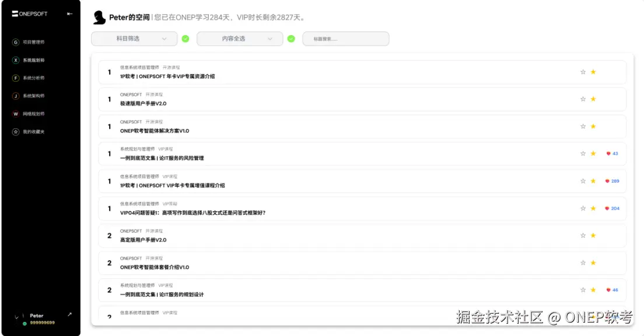This screenshot has height=336, width=644.
Task: Click the gold star on 年卡VIP专属资源介绍 row
Action: click(x=593, y=72)
